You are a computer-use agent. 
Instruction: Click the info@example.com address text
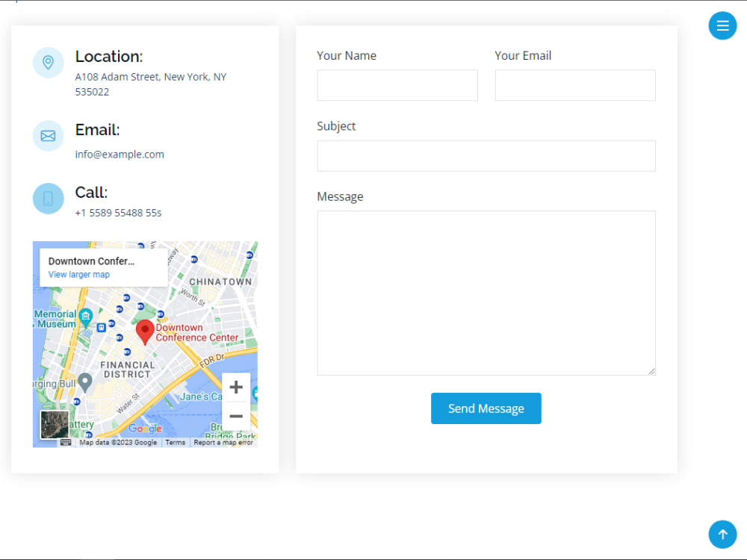(x=120, y=155)
